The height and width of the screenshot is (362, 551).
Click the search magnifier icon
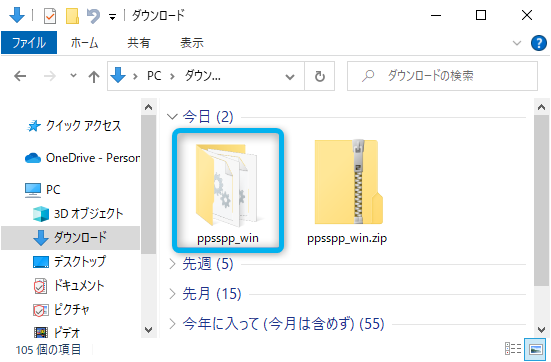tap(368, 76)
